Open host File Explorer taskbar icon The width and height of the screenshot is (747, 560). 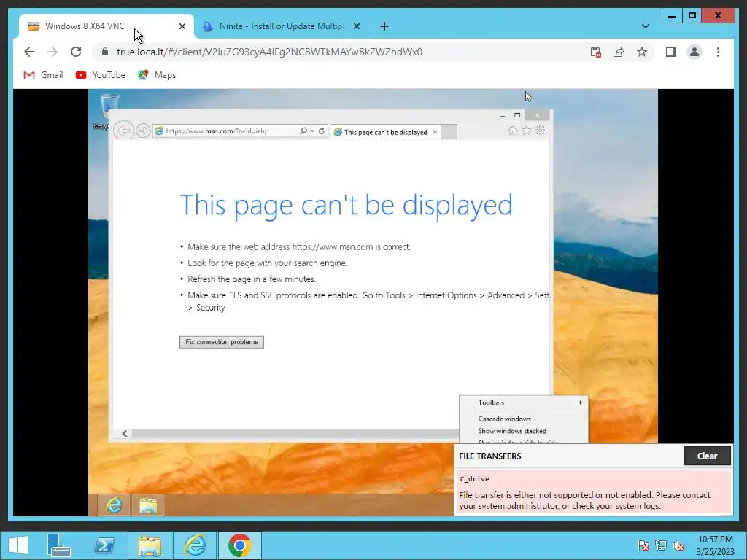(x=149, y=545)
